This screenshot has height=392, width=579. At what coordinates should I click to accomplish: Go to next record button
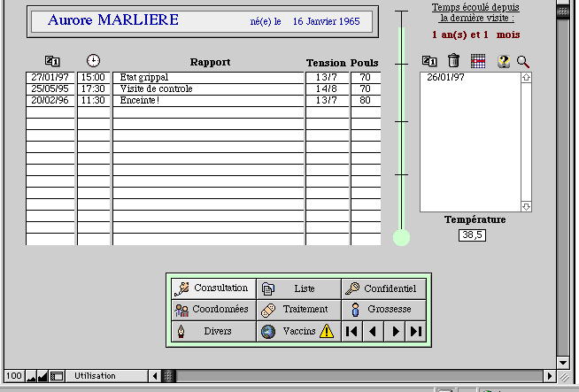(x=394, y=332)
